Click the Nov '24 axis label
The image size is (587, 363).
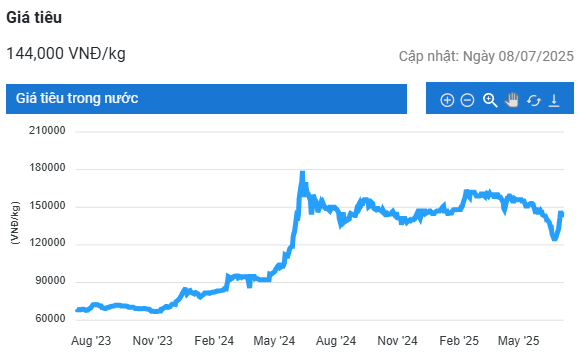[397, 341]
